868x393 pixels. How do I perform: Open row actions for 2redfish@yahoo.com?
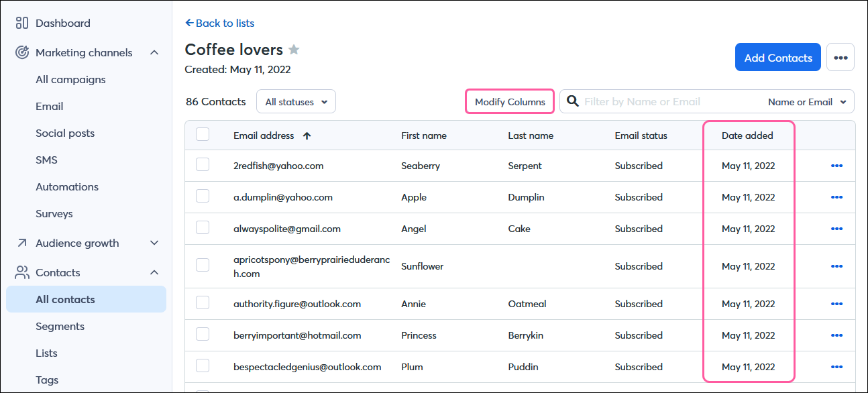pyautogui.click(x=836, y=166)
